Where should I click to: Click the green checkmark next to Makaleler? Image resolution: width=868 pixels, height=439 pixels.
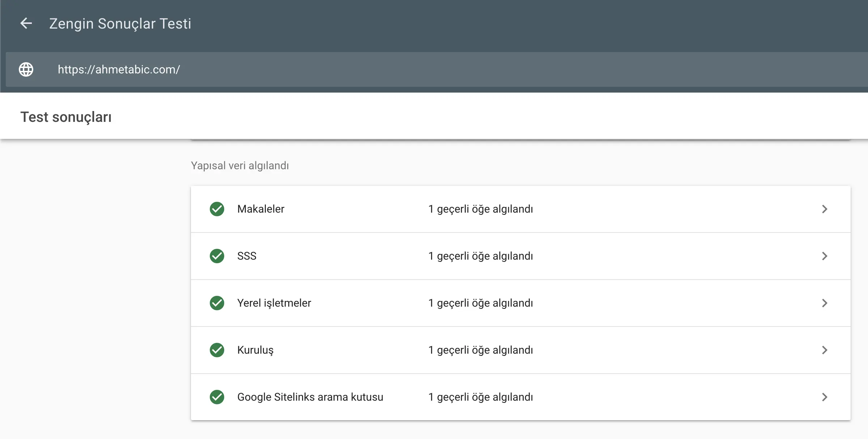pos(217,209)
